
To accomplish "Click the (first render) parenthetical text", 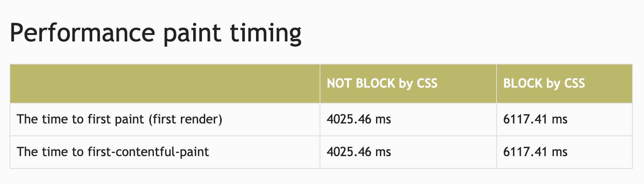I will pyautogui.click(x=185, y=119).
